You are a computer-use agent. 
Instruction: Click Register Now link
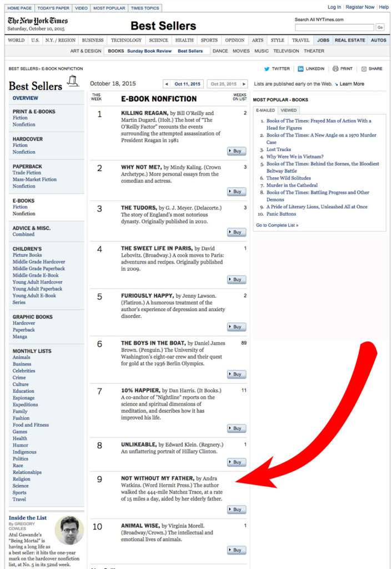pos(360,7)
